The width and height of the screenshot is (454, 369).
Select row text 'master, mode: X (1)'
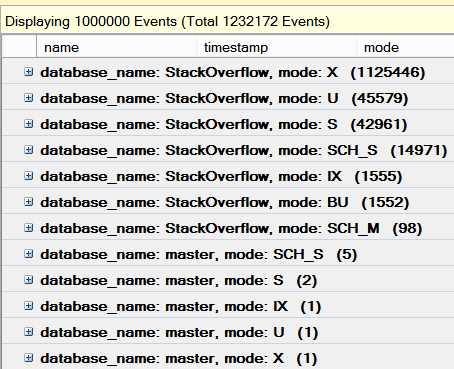[241, 358]
